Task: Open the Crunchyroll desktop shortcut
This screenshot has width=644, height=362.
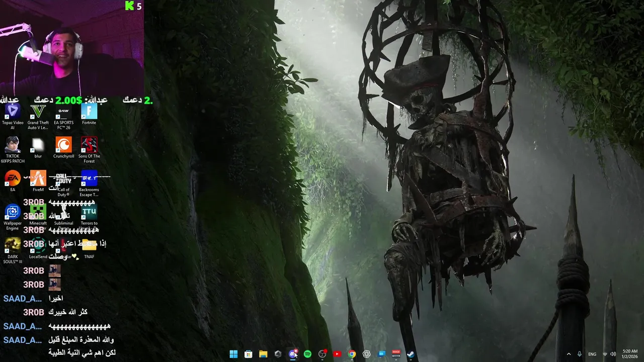Action: pyautogui.click(x=63, y=148)
